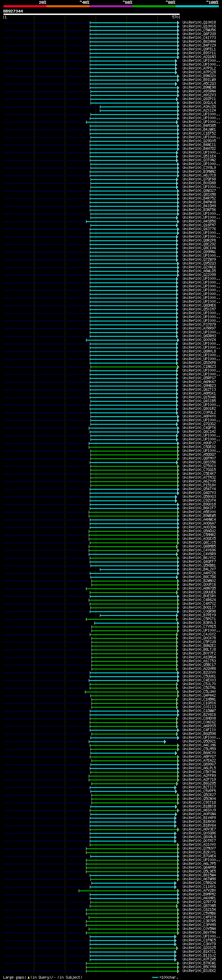Open hit UniRef100_A5C2Q3
Image resolution: width=222 pixels, height=980 pixels.
(199, 84)
